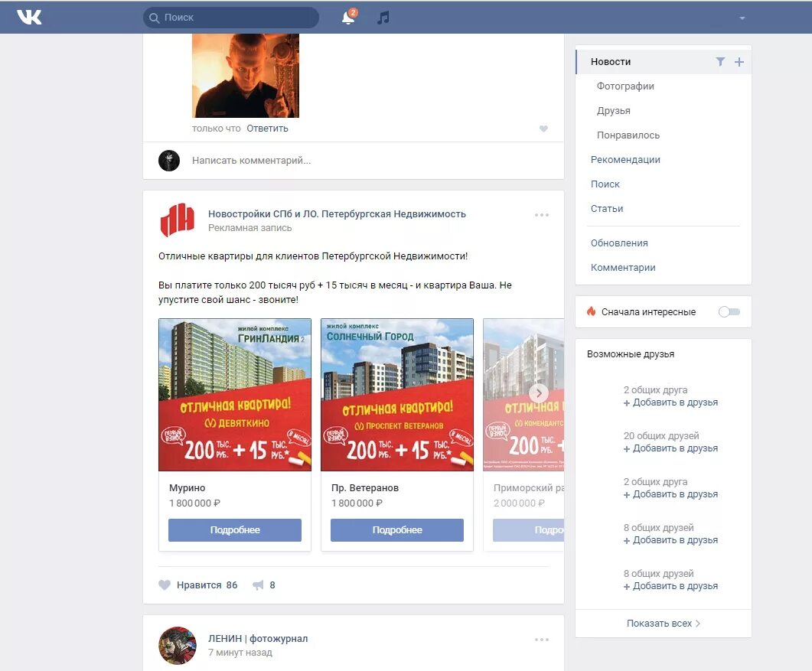Add friend with 20 общих друзей
Screen dimensions: 812x671
pos(670,448)
